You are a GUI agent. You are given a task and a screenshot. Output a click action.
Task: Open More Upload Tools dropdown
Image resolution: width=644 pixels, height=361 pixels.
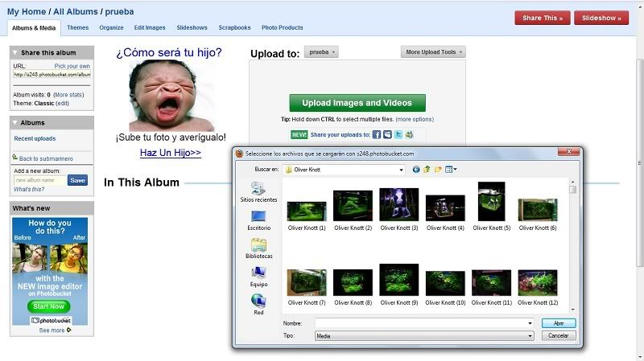tap(433, 52)
